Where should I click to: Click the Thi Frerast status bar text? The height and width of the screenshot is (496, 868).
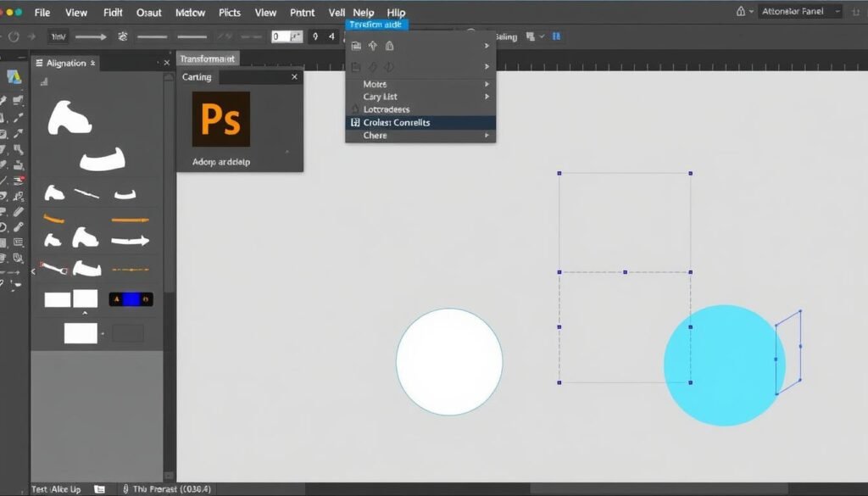pyautogui.click(x=171, y=489)
